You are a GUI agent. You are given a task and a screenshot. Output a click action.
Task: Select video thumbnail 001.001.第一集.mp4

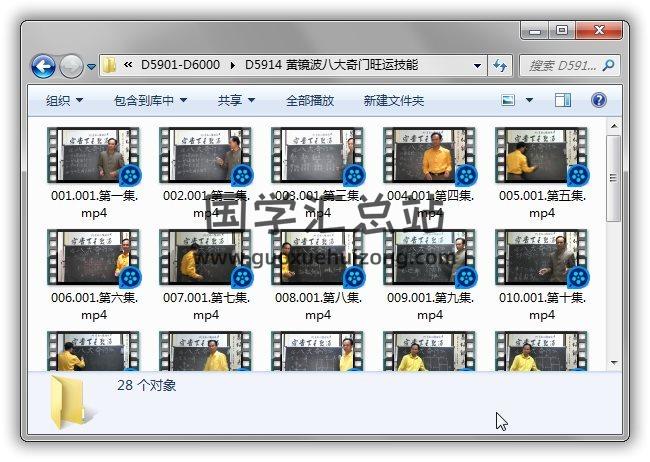94,156
